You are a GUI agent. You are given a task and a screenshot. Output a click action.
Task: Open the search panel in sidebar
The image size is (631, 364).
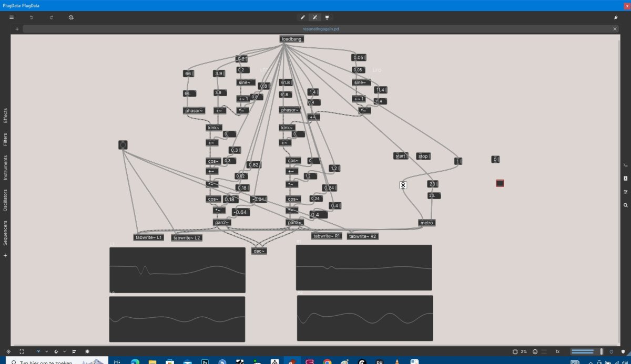click(x=625, y=205)
